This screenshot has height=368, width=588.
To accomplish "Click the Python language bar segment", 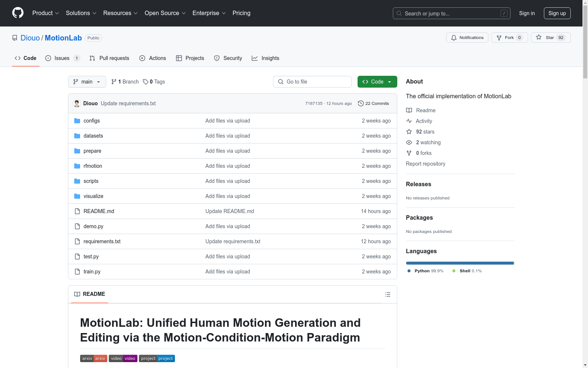I will click(460, 263).
